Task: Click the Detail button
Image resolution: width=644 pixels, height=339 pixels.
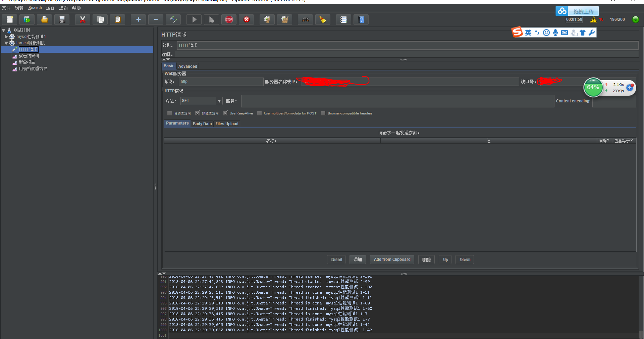Action: click(x=336, y=259)
